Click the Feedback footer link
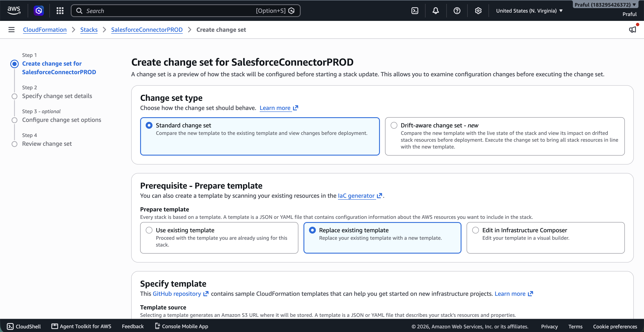644x332 pixels. [133, 326]
